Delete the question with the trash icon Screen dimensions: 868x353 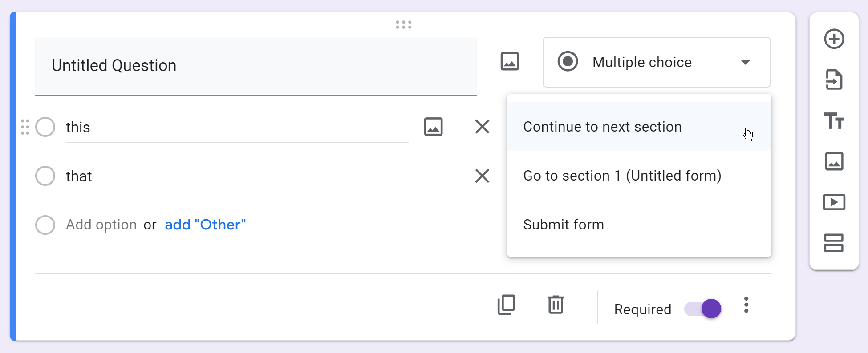[556, 305]
